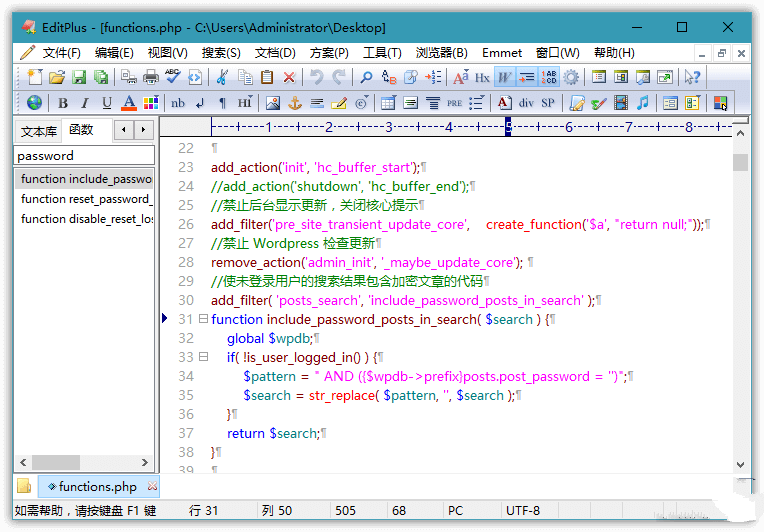Viewport: 764px width, 532px height.
Task: Run spell check with ABC icon
Action: [172, 77]
